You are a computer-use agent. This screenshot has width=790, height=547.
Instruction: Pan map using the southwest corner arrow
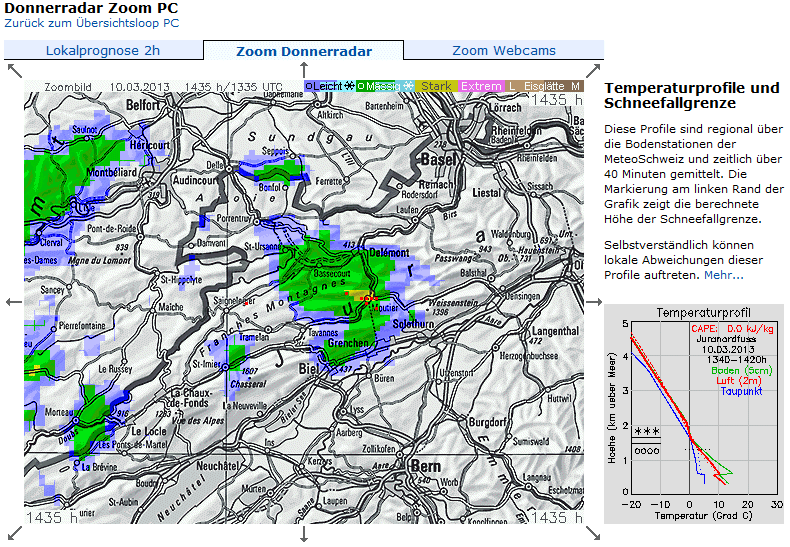point(14,532)
